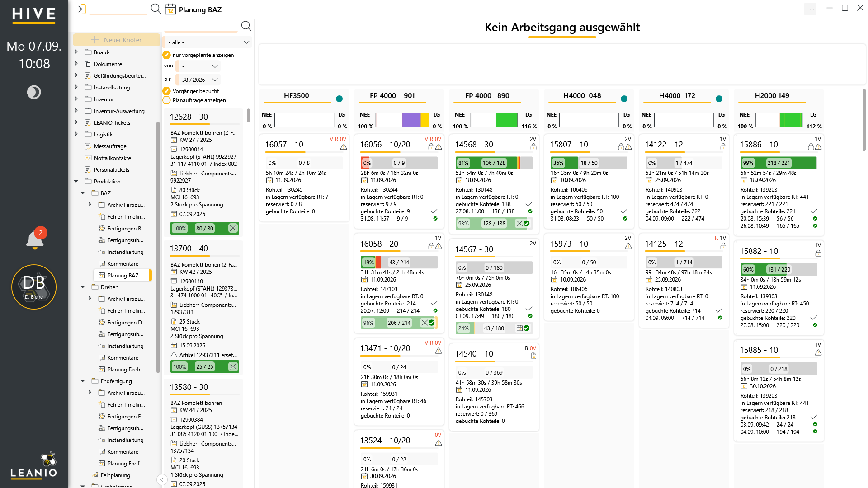This screenshot has width=868, height=488.
Task: Open the 'bis' 38 / 2026 dropdown
Action: point(198,80)
